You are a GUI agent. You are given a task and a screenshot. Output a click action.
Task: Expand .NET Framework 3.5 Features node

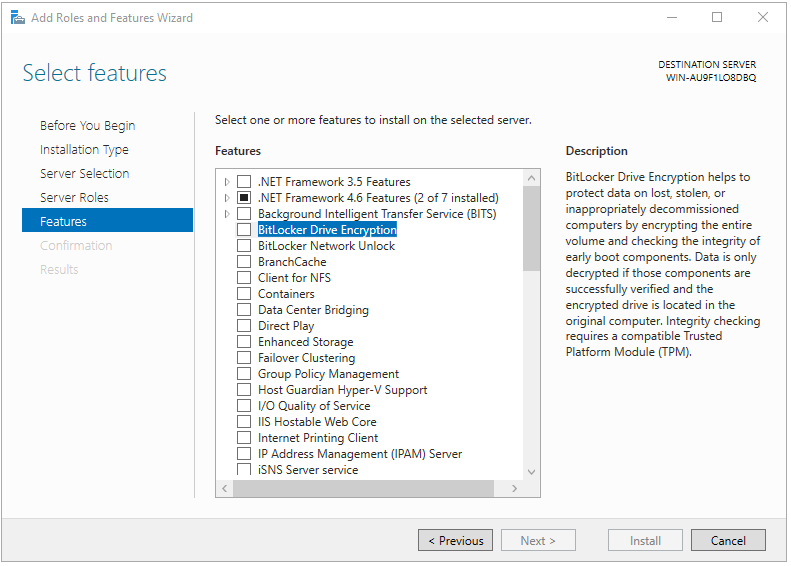click(x=227, y=182)
